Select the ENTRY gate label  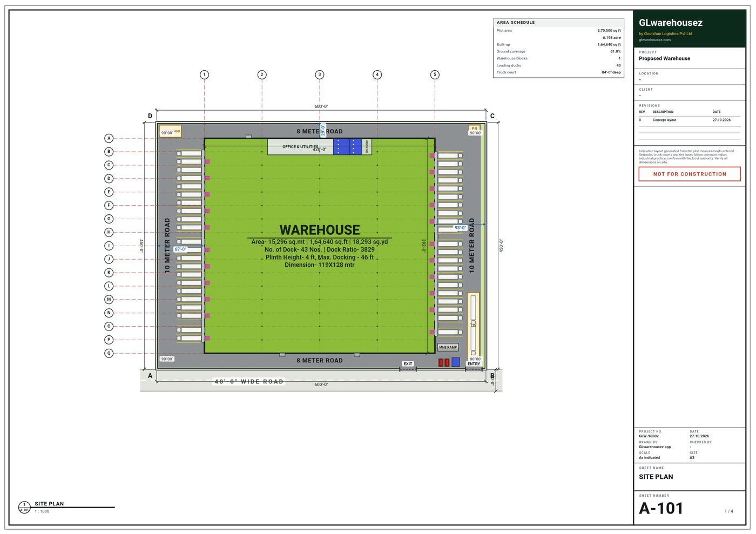coord(474,364)
